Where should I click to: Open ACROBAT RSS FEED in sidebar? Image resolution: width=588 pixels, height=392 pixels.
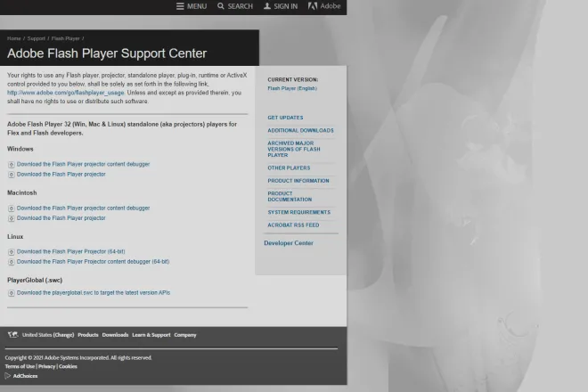click(x=293, y=225)
